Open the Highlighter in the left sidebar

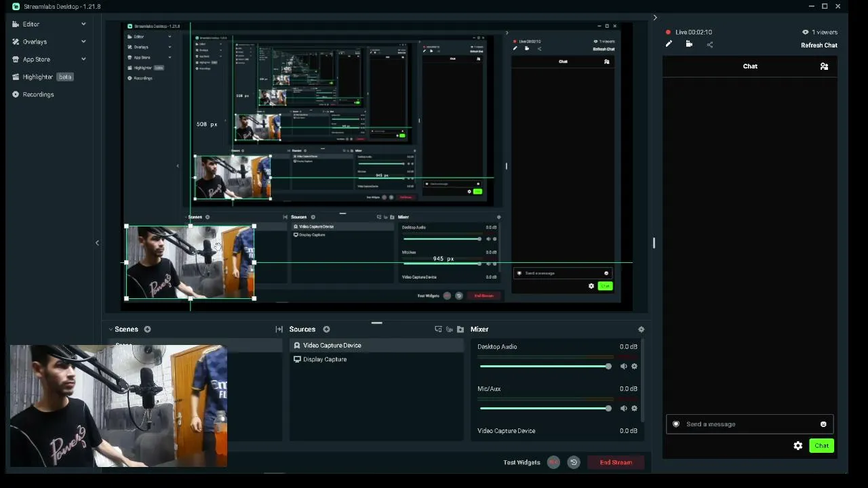click(x=37, y=77)
